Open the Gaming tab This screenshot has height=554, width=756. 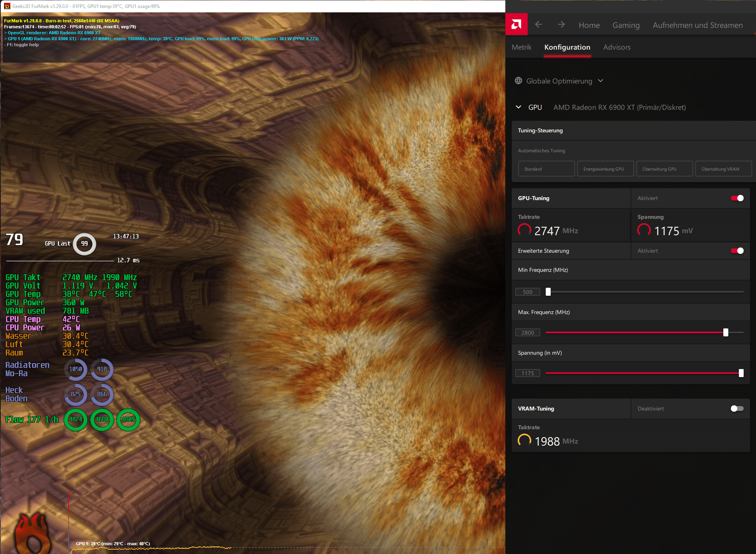tap(626, 25)
